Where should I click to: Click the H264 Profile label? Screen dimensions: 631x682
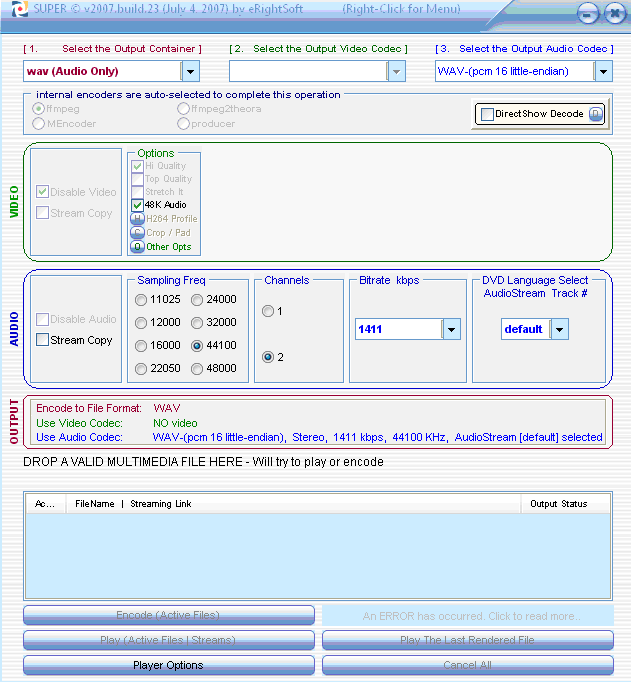172,219
